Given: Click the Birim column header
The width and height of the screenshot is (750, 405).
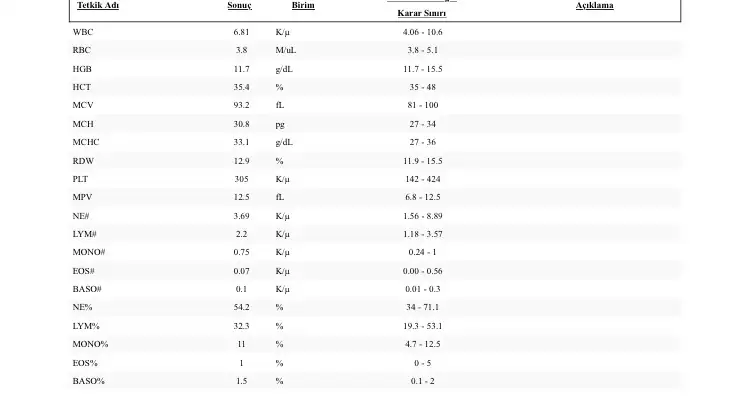Looking at the screenshot, I should [302, 5].
